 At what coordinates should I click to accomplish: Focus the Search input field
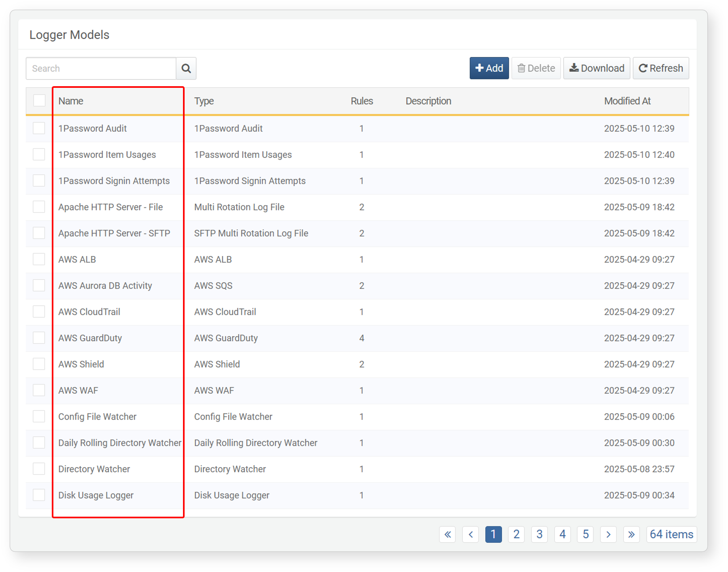[x=101, y=68]
